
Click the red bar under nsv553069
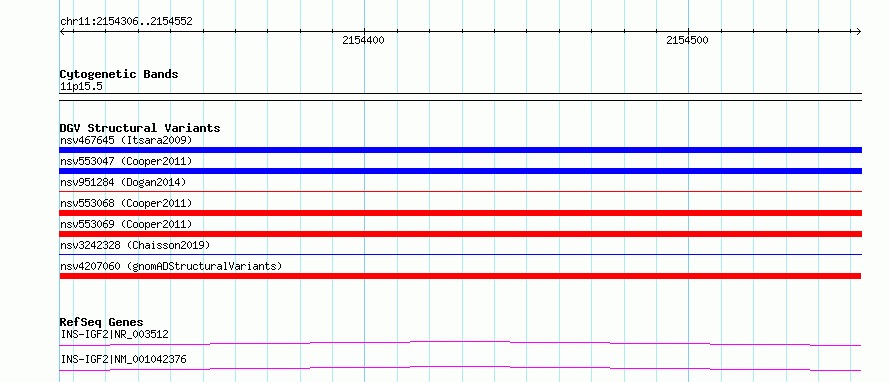tap(460, 234)
